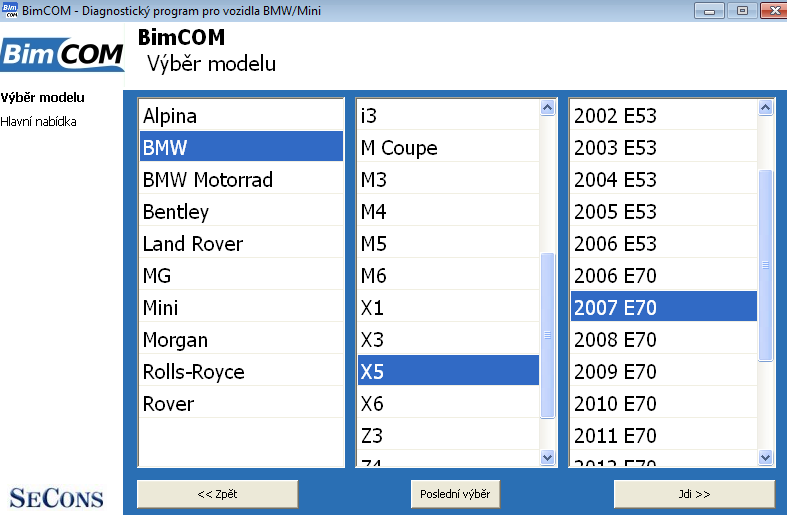787x515 pixels.
Task: Select 2010 E70 year entry
Action: 664,404
